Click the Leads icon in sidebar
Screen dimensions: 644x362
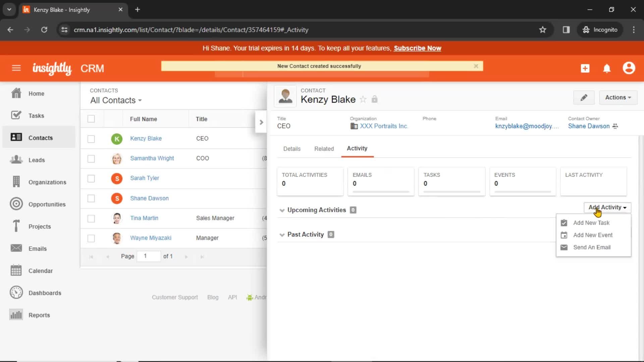tap(16, 160)
